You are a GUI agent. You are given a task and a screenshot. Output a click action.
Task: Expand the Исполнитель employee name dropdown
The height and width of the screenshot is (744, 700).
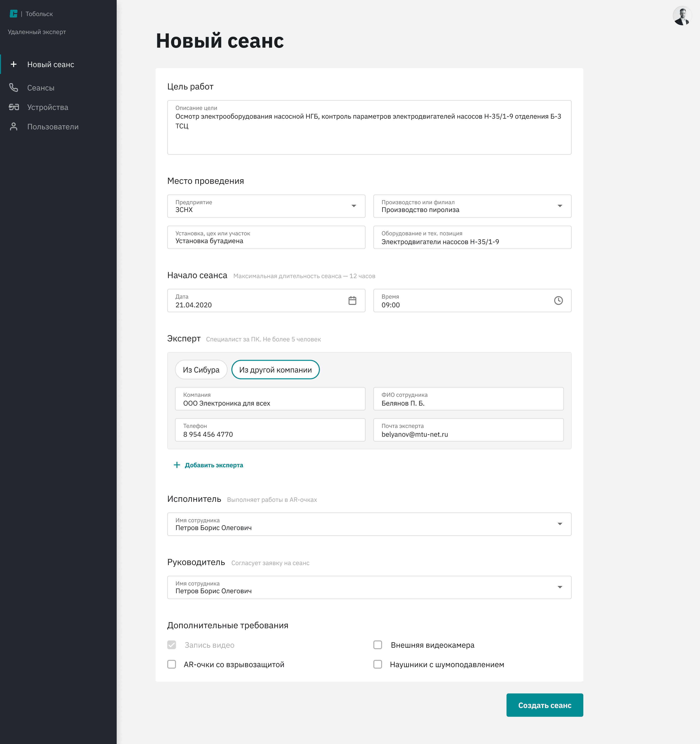[369, 524]
